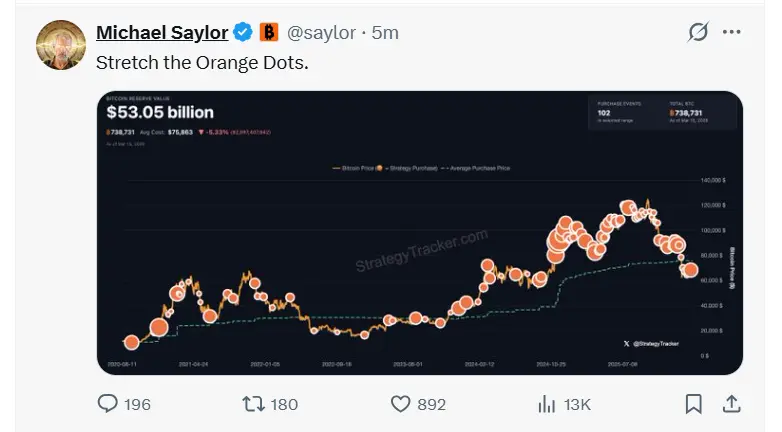
Task: Click the Grok explain icon
Action: pos(698,32)
